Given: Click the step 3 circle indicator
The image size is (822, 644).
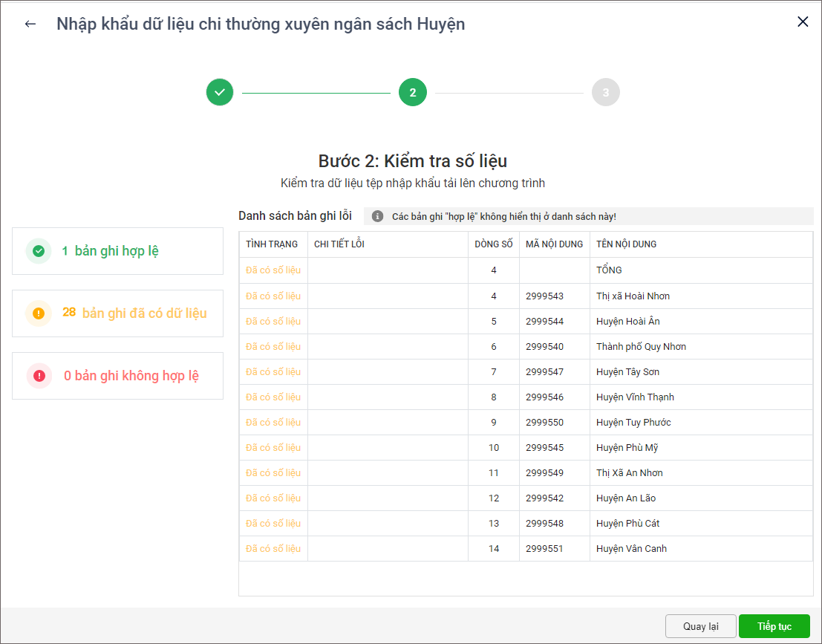Looking at the screenshot, I should [x=605, y=93].
